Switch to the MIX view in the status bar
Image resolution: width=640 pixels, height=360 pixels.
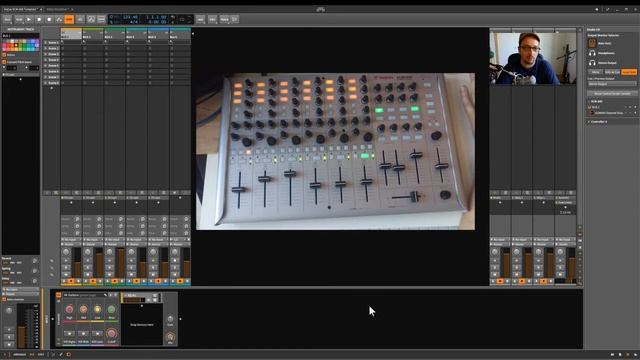(32, 354)
